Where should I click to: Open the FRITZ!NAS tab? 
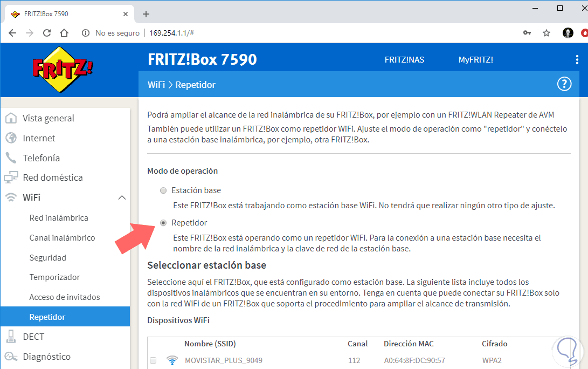pos(404,60)
